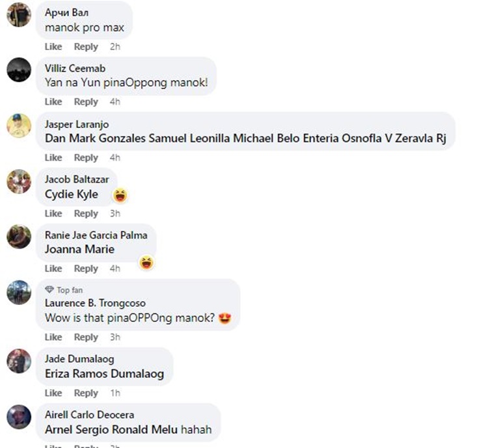Open Jade Dumalaog's profile picture
This screenshot has width=488, height=448.
(19, 361)
